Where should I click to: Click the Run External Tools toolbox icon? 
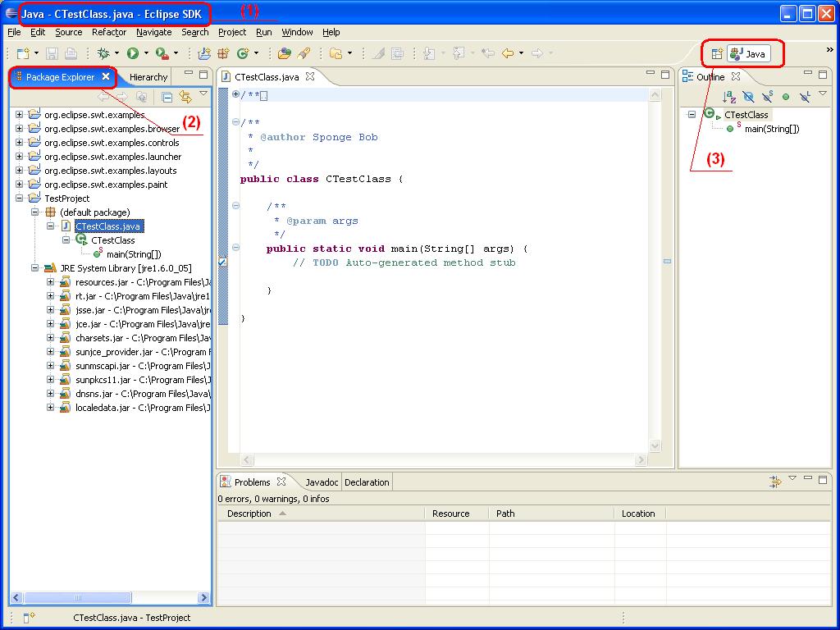[162, 53]
